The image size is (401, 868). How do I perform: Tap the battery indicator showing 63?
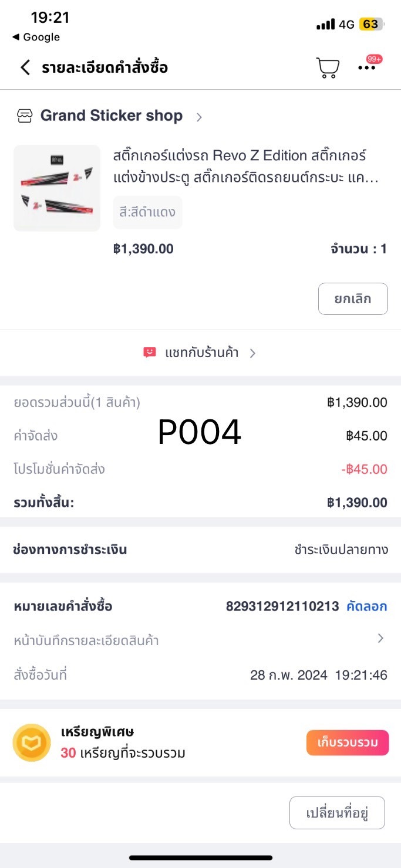372,24
